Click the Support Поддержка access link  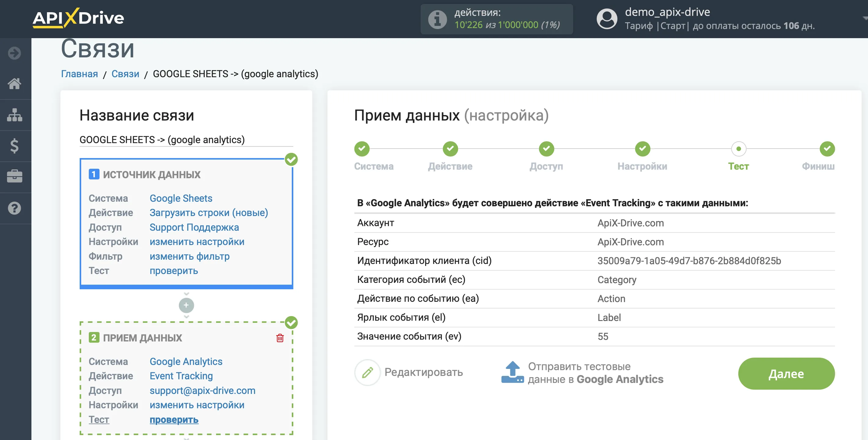point(194,227)
